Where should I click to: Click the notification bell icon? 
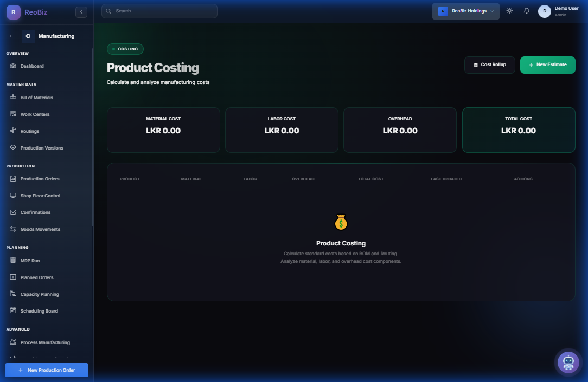click(x=526, y=10)
